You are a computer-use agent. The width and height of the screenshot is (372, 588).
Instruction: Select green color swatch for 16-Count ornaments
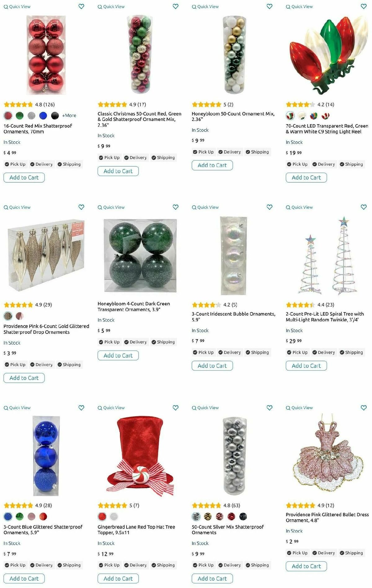[20, 116]
